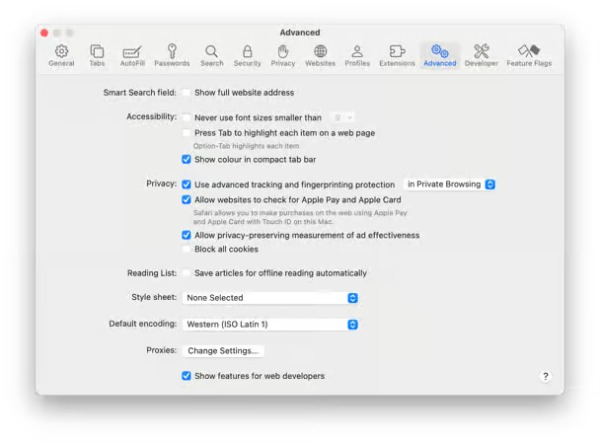The height and width of the screenshot is (442, 600).
Task: Select the Search magnifier pane
Action: pyautogui.click(x=212, y=56)
